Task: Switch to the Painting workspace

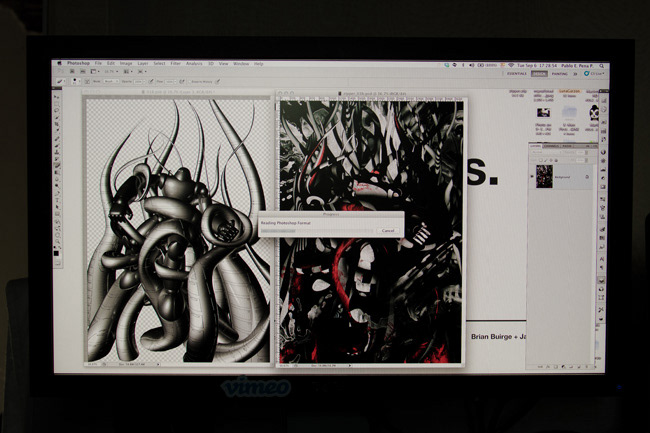Action: tap(560, 74)
